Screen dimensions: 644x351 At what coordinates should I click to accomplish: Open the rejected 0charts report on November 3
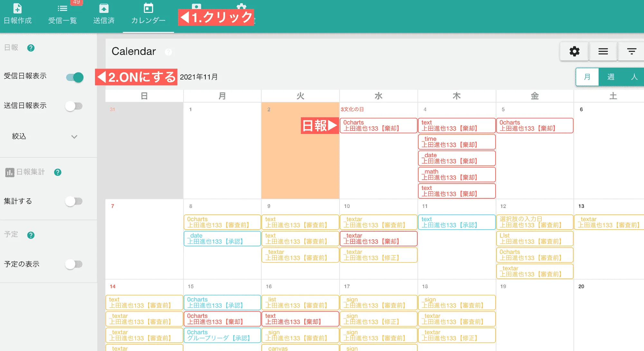[x=378, y=125]
